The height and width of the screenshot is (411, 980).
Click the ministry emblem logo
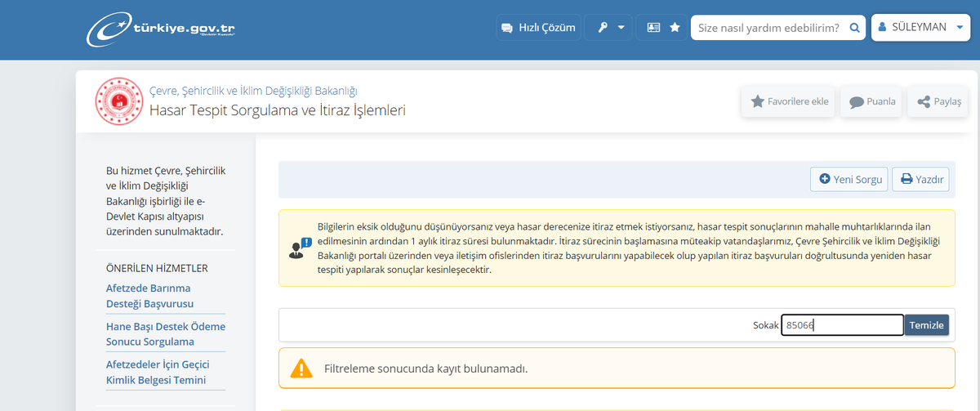119,101
